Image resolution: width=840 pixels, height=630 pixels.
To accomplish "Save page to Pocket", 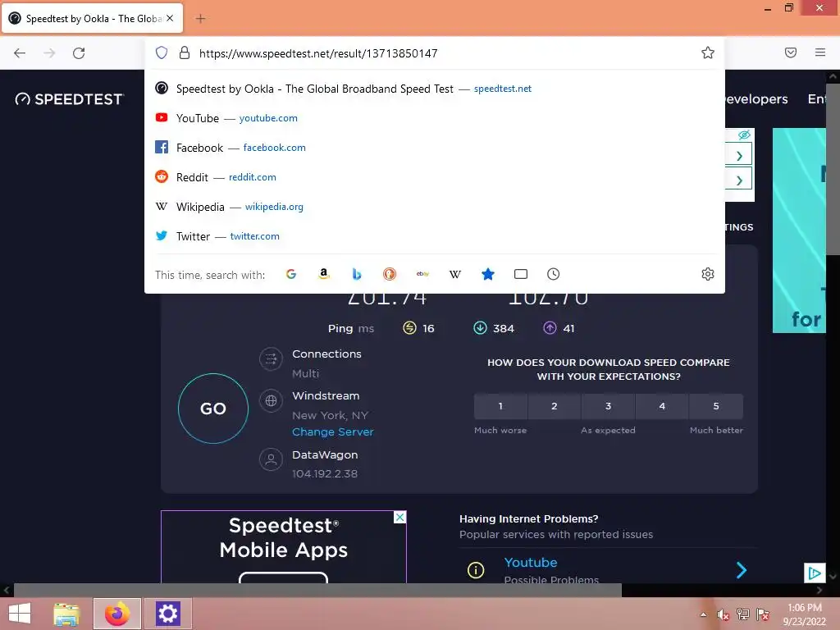I will 791,52.
